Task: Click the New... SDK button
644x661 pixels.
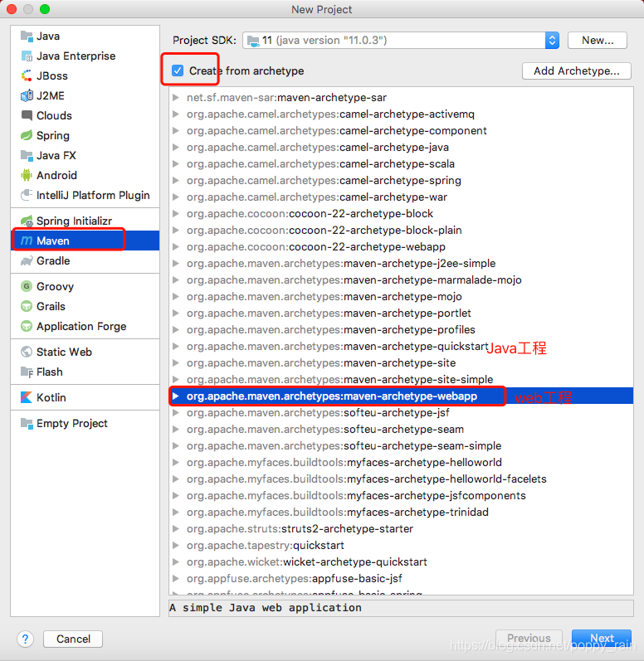Action: point(598,41)
